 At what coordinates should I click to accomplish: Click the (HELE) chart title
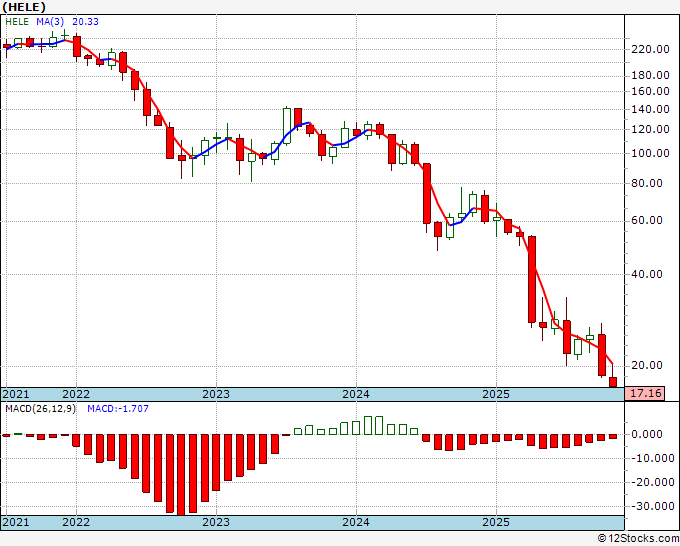(x=24, y=7)
